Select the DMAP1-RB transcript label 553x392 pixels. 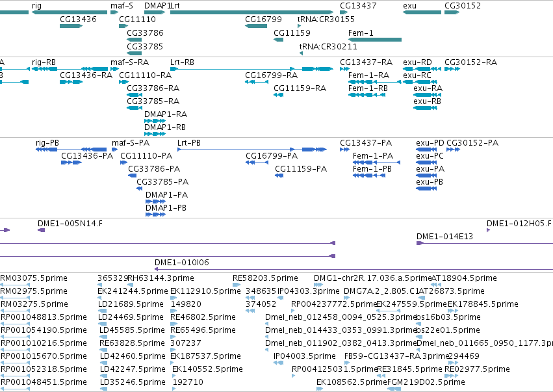click(x=165, y=127)
